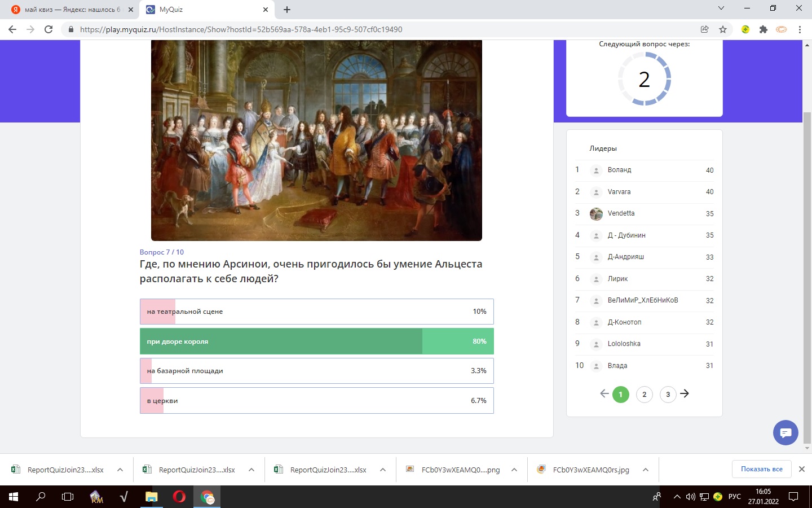Click Лирик leaderboard row
Viewport: 812px width, 508px height.
[x=645, y=279]
